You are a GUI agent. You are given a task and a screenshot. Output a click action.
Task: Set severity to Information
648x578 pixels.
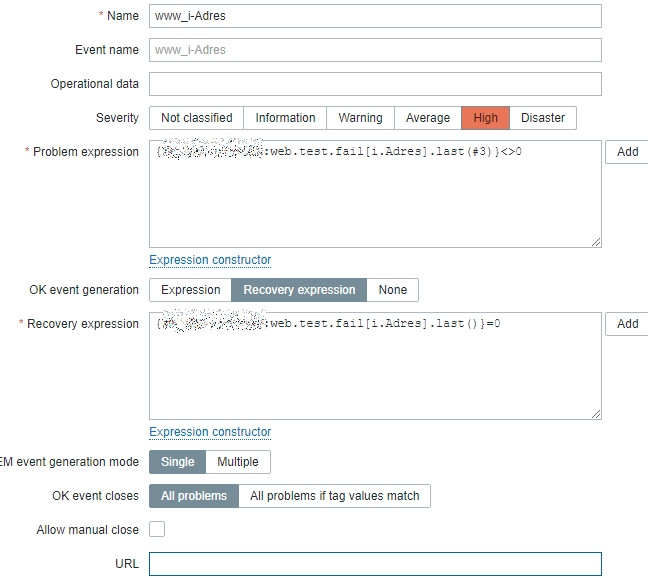tap(285, 118)
